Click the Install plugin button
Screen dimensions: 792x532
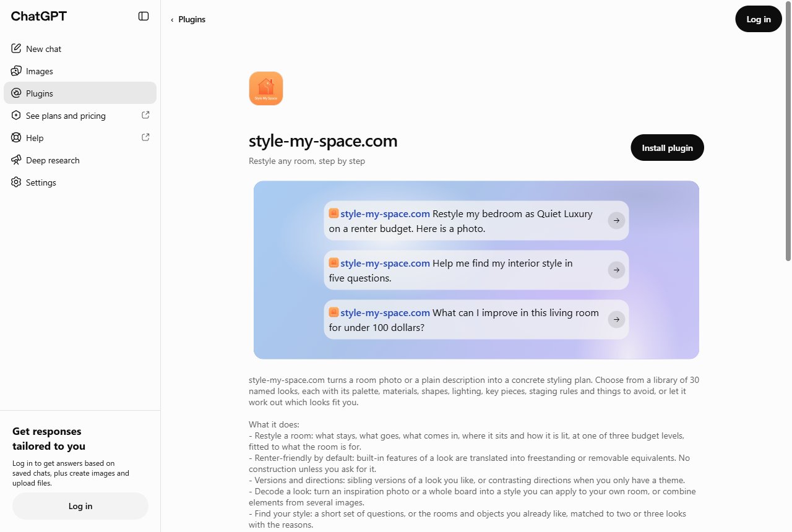[667, 148]
